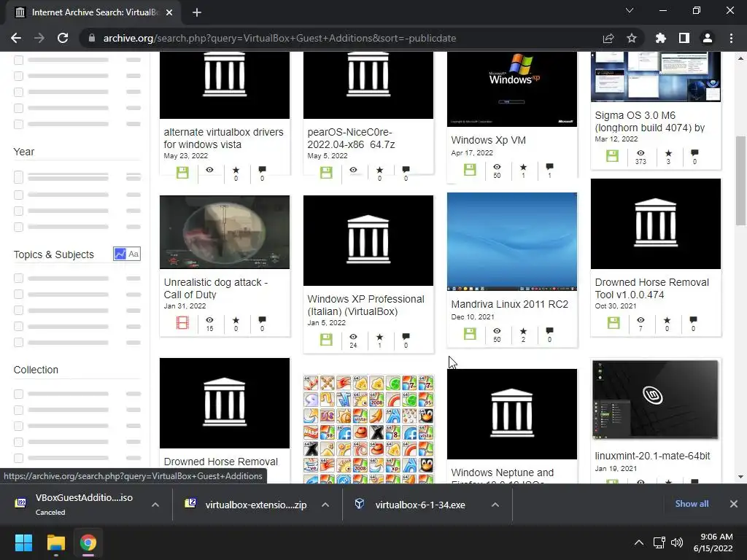Click the tab search chevron in title bar
747x560 pixels.
click(630, 10)
